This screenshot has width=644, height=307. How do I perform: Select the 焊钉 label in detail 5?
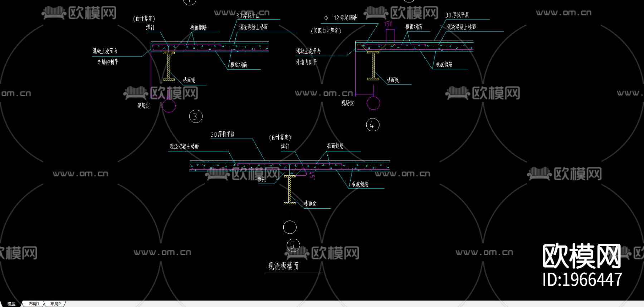285,146
